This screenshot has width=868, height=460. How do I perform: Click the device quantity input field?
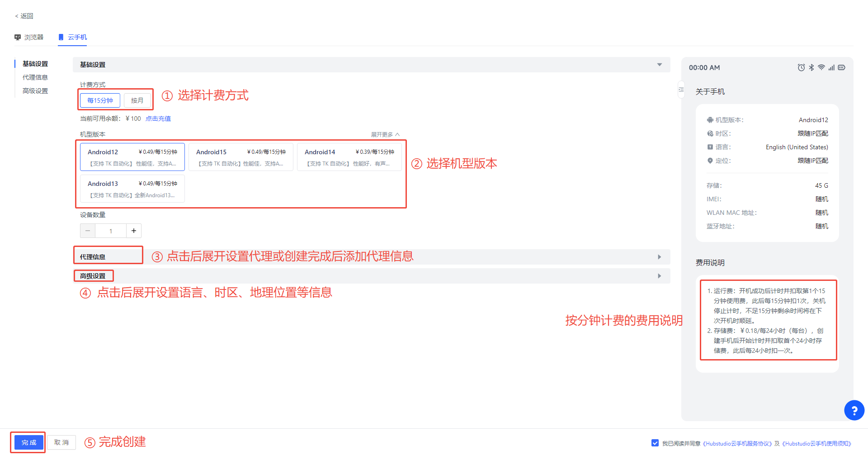pyautogui.click(x=111, y=231)
